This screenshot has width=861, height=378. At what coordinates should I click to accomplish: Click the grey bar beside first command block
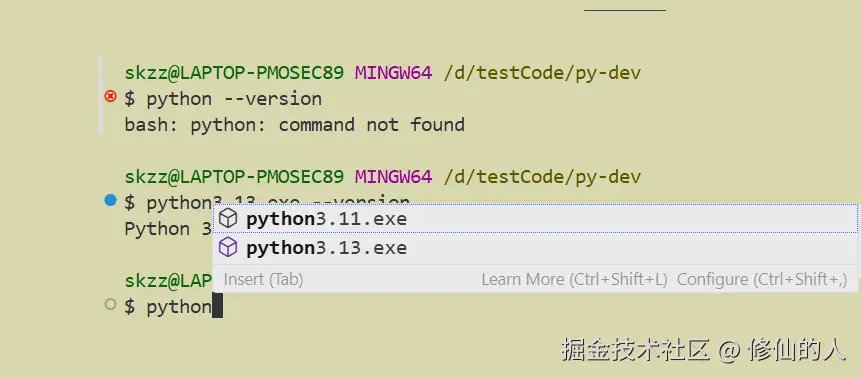(100, 95)
